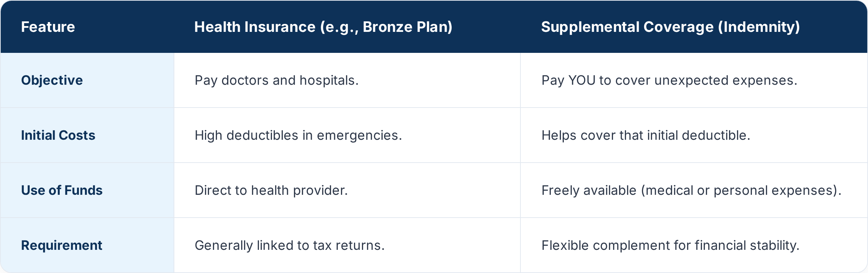Click the Feature column header
The image size is (868, 273).
click(x=48, y=27)
